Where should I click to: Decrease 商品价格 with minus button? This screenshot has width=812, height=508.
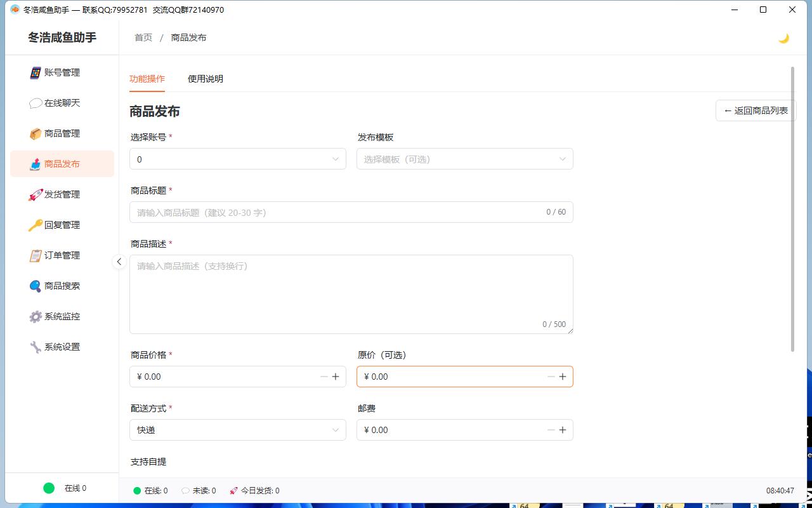pos(324,377)
